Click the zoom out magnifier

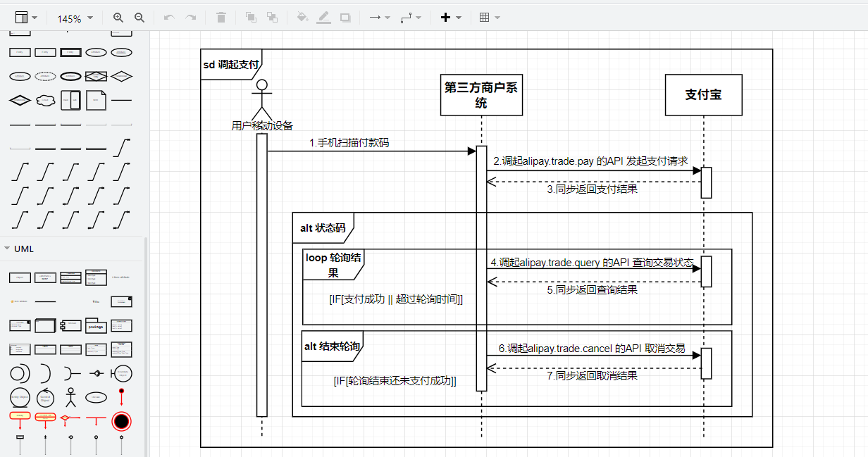click(139, 18)
